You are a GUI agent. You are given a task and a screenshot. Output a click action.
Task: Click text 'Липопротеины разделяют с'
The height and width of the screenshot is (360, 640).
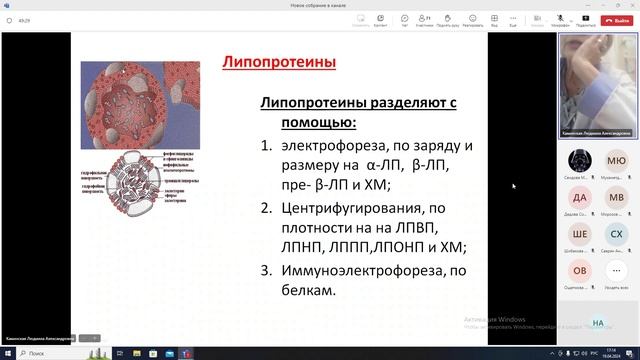[x=358, y=102]
